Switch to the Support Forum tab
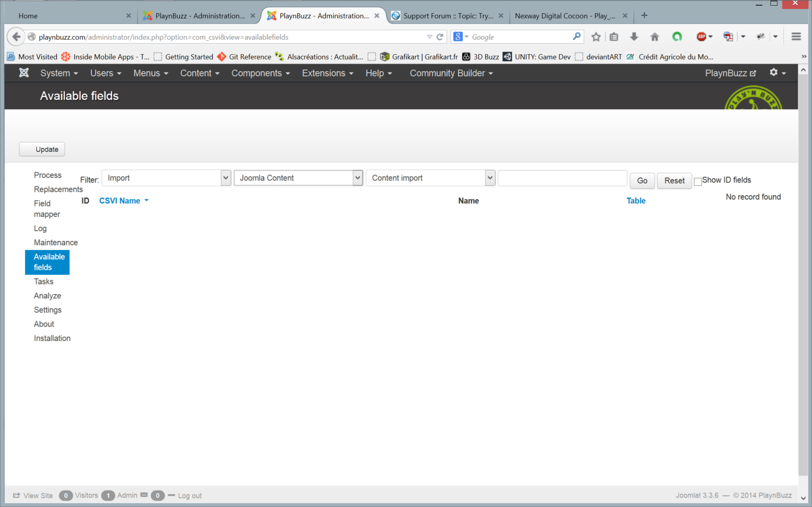The image size is (812, 507). tap(447, 16)
